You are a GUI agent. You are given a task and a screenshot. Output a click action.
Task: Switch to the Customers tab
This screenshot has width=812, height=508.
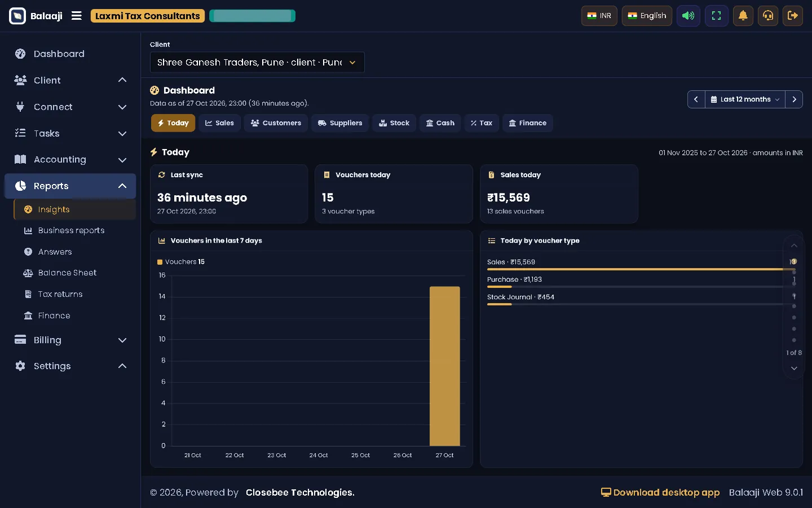(276, 123)
